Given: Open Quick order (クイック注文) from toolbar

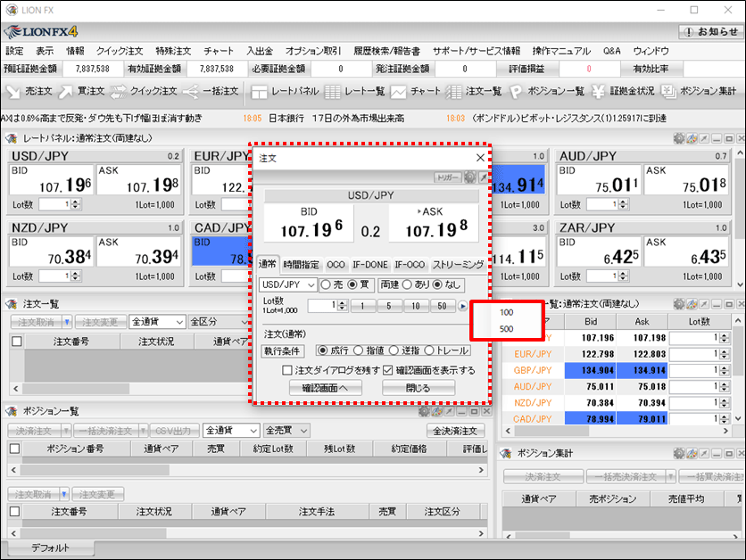Looking at the screenshot, I should 143,91.
